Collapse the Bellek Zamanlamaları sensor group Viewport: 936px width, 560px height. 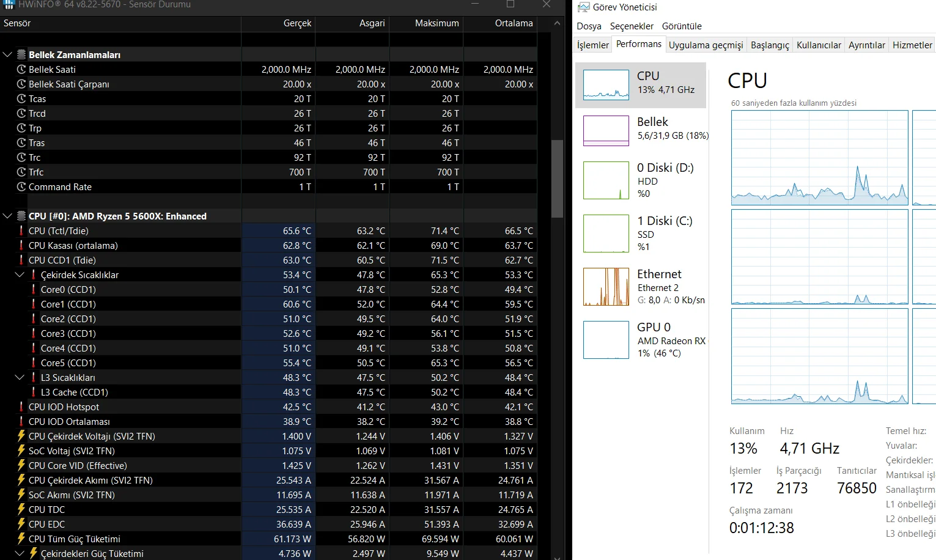pos(7,54)
